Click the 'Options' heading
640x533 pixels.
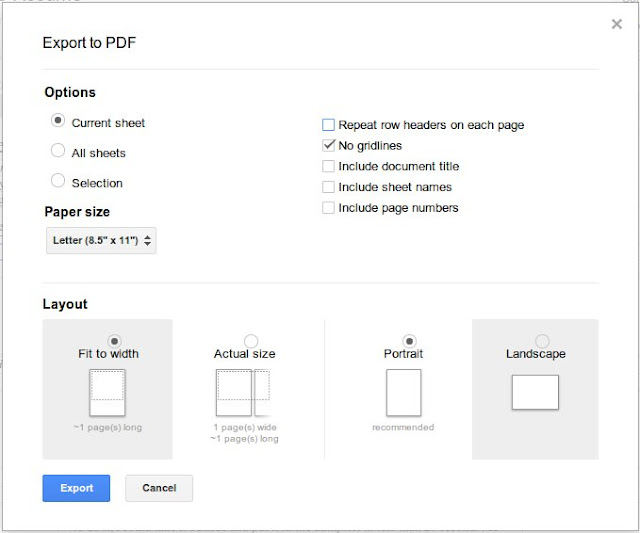(70, 92)
